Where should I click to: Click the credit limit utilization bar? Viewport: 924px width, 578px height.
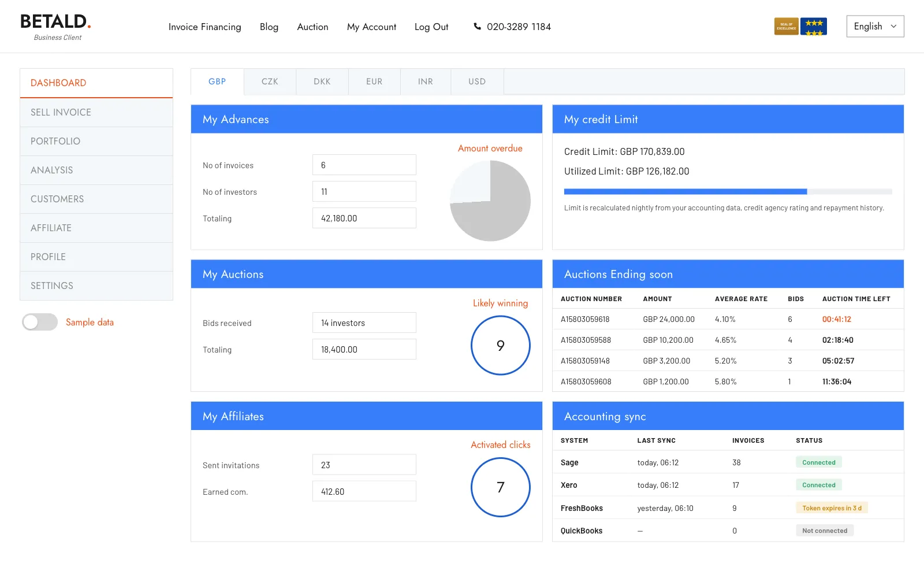coord(728,191)
